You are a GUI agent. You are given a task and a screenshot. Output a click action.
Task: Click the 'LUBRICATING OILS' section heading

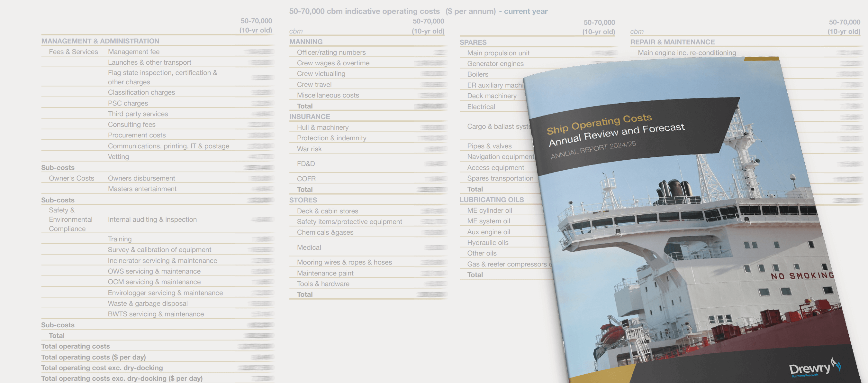click(492, 200)
